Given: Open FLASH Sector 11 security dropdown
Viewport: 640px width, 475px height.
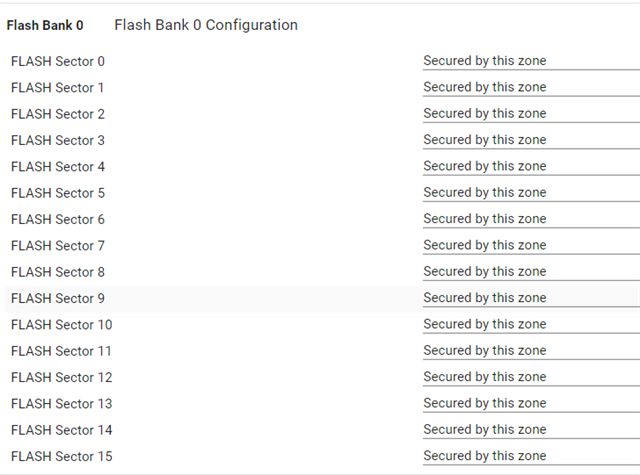Looking at the screenshot, I should (x=530, y=351).
